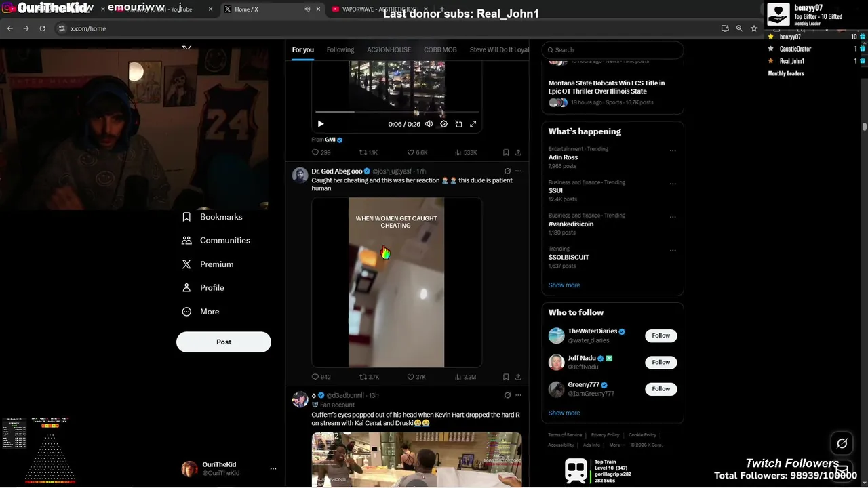Follow Greeny777
The height and width of the screenshot is (488, 868).
click(660, 389)
